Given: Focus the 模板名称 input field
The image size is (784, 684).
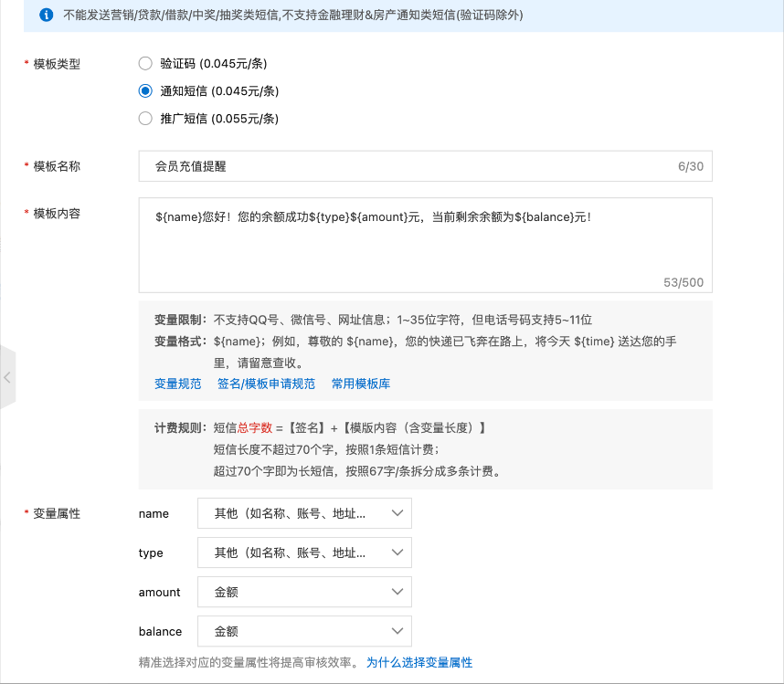Looking at the screenshot, I should [411, 166].
